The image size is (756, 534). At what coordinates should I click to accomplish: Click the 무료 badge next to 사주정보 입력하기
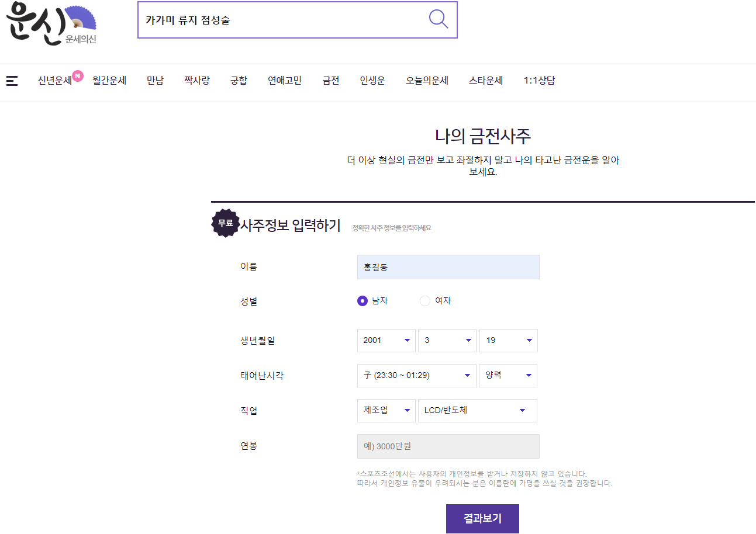225,223
